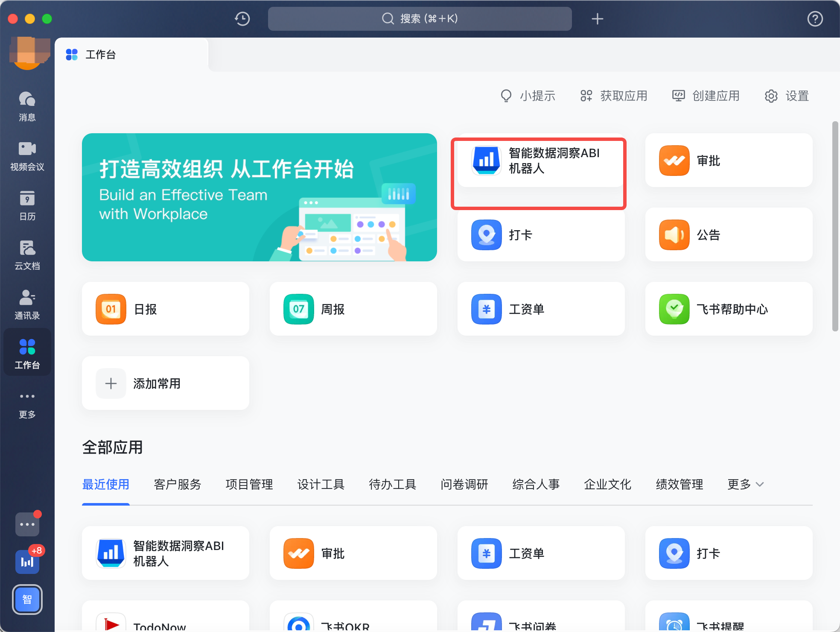
Task: Open the 日报 app card
Action: click(165, 309)
